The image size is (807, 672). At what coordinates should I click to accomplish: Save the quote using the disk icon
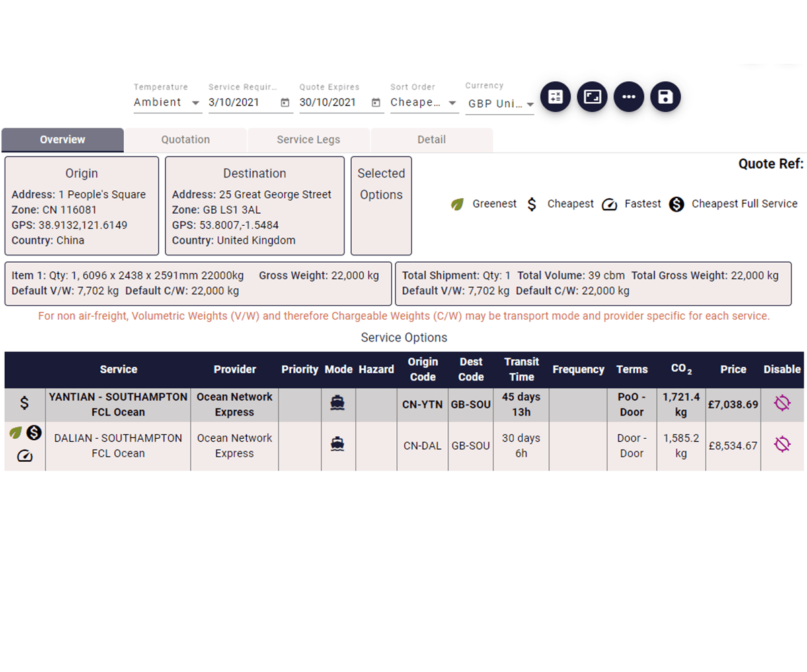(665, 97)
